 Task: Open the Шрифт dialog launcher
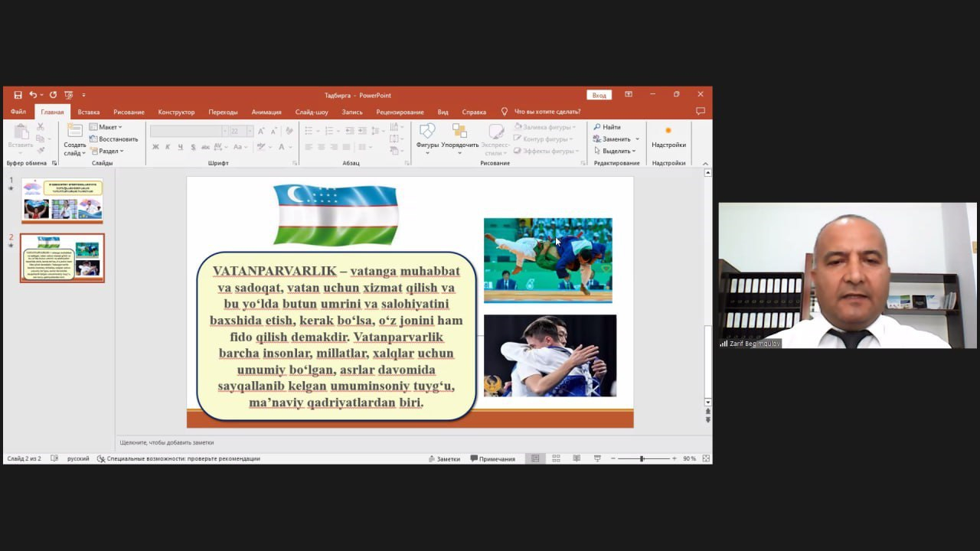click(295, 163)
